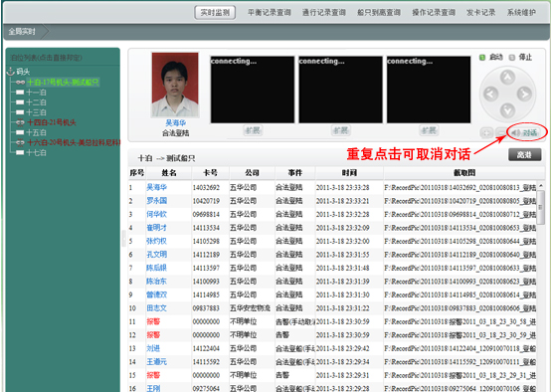The height and width of the screenshot is (392, 551).
Task: Click the 吴海华 name under the photo
Action: point(175,123)
